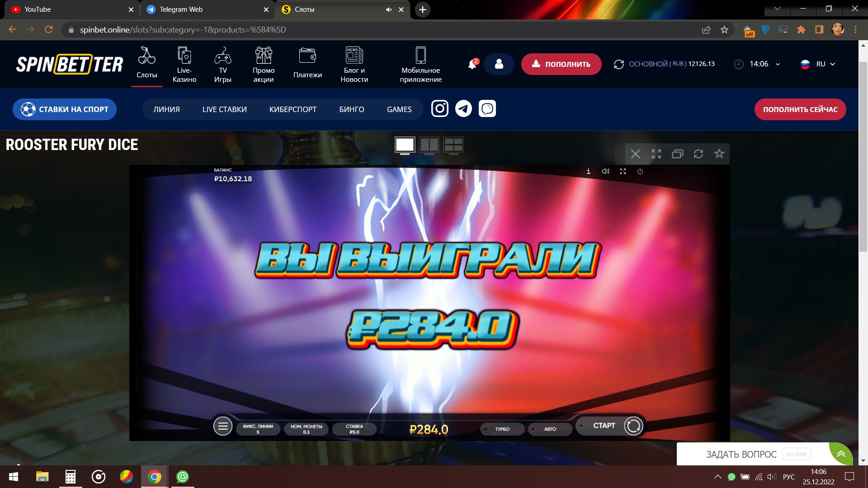Open the user profile icon
868x488 pixels.
[499, 64]
